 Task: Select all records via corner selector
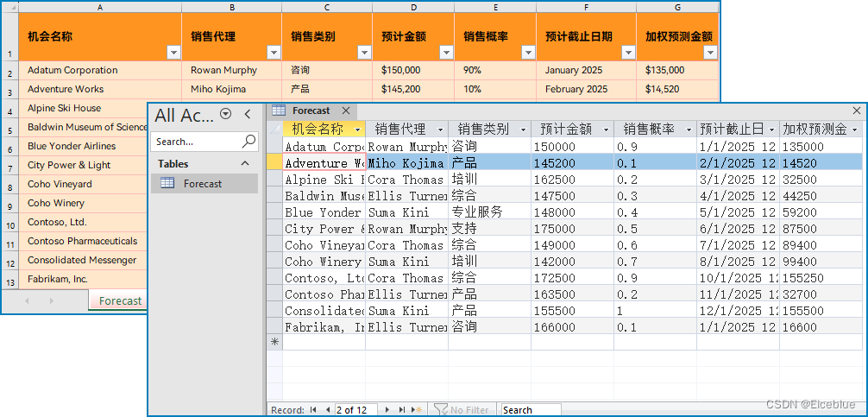point(274,129)
